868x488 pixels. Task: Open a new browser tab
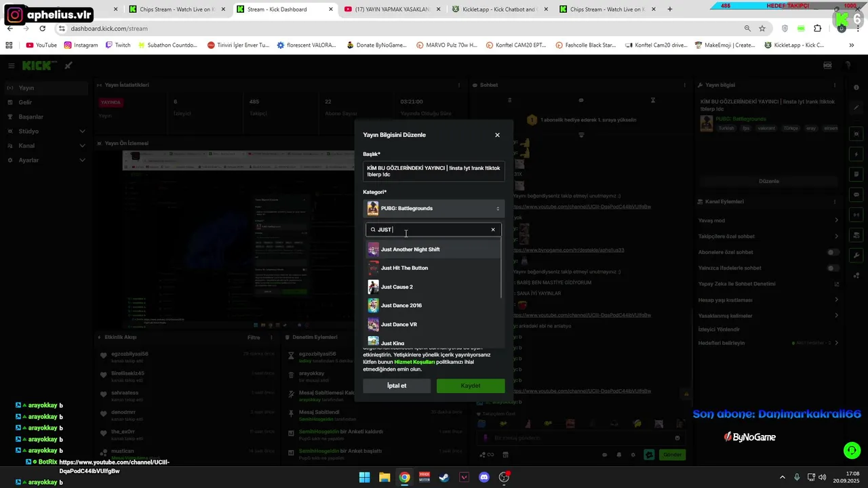(x=670, y=9)
